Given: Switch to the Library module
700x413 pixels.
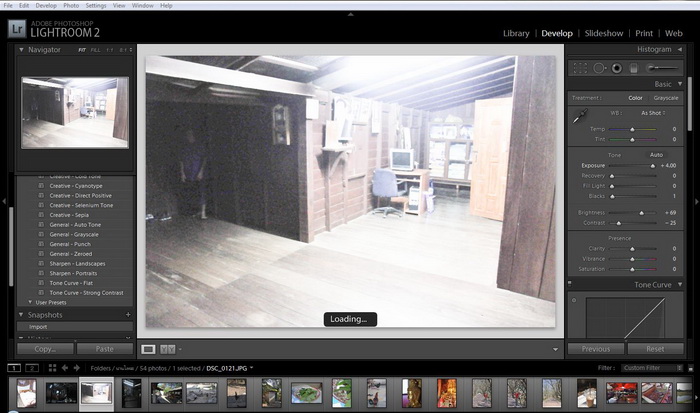Looking at the screenshot, I should [516, 33].
